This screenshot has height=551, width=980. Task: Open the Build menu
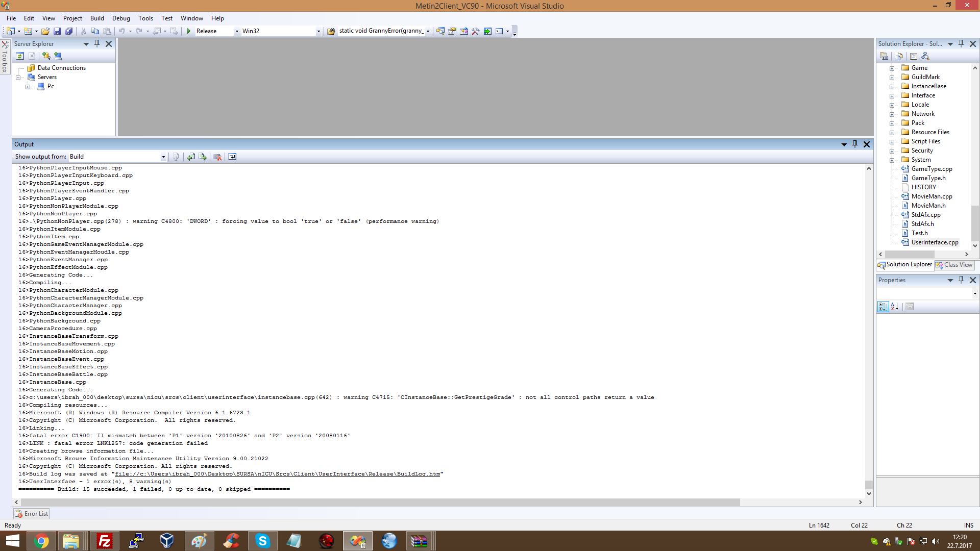pos(97,18)
